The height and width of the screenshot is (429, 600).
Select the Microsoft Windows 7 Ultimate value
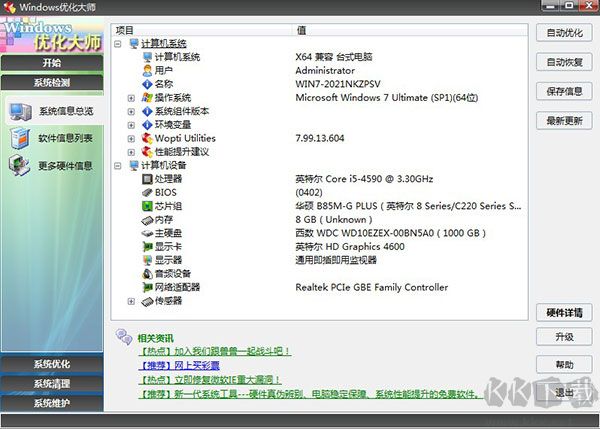[x=386, y=98]
